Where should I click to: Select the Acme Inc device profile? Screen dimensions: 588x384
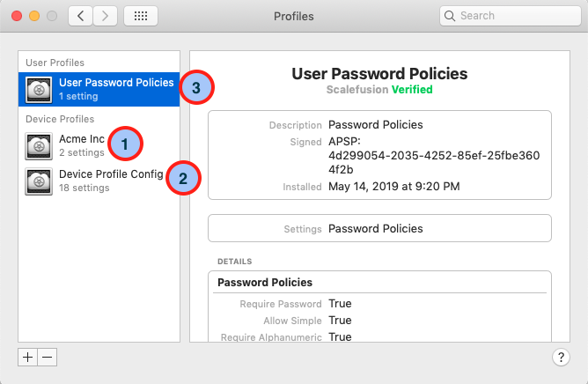pos(99,145)
